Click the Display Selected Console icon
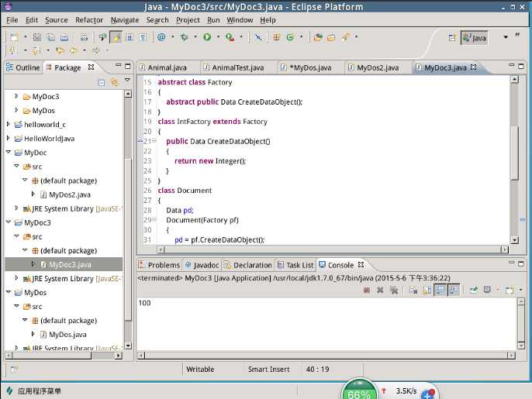The width and height of the screenshot is (532, 399). click(487, 290)
